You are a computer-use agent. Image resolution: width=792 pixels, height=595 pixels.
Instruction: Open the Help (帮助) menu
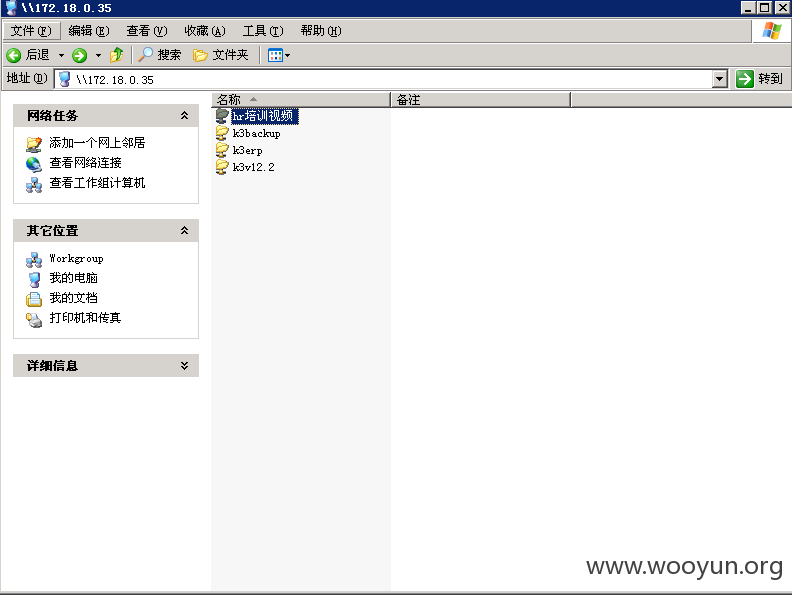coord(321,31)
